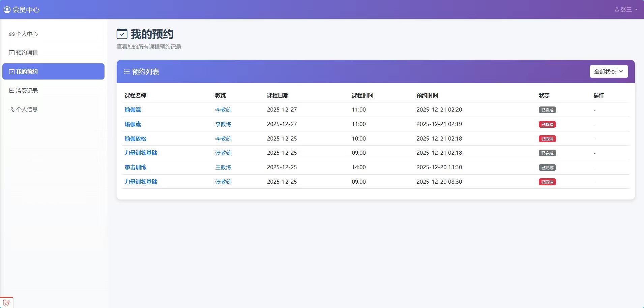Viewport: 644px width, 308px height.
Task: Open the 全部状态 status filter dropdown
Action: point(609,71)
